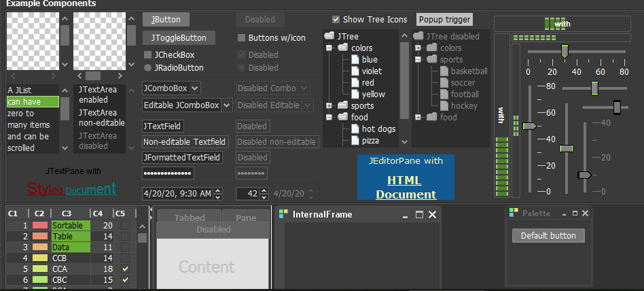Uncheck C5 checkbox in row 6 CBC
The width and height of the screenshot is (644, 291).
(125, 280)
